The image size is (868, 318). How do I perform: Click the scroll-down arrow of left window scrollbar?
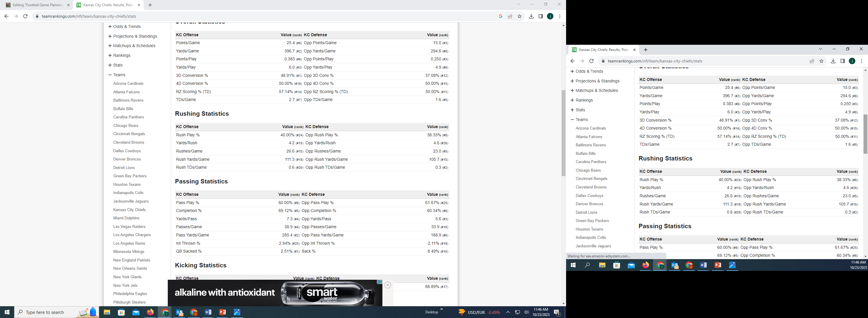[563, 304]
